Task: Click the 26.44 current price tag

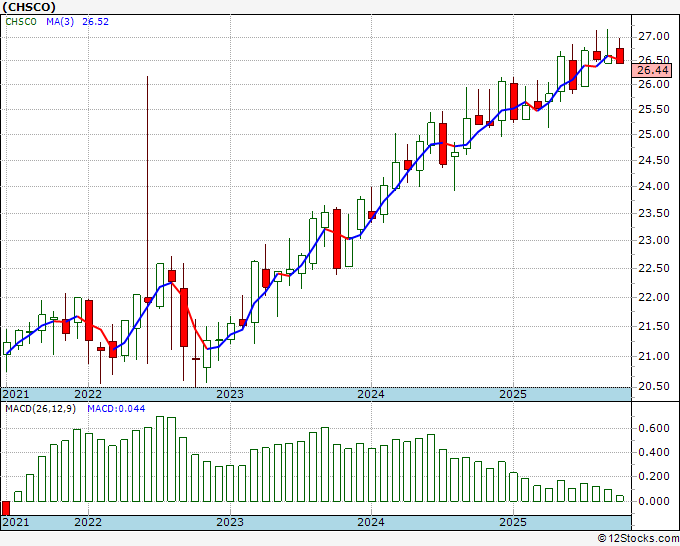Action: 651,70
